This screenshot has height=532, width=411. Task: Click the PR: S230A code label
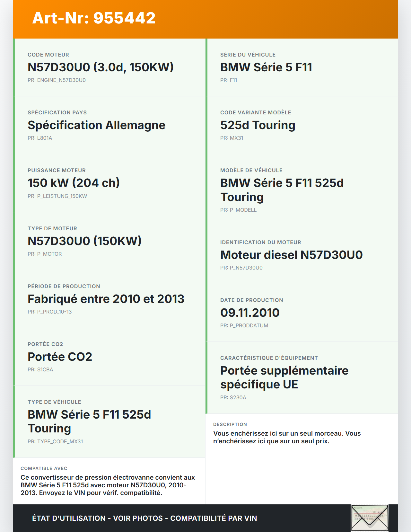pos(233,398)
